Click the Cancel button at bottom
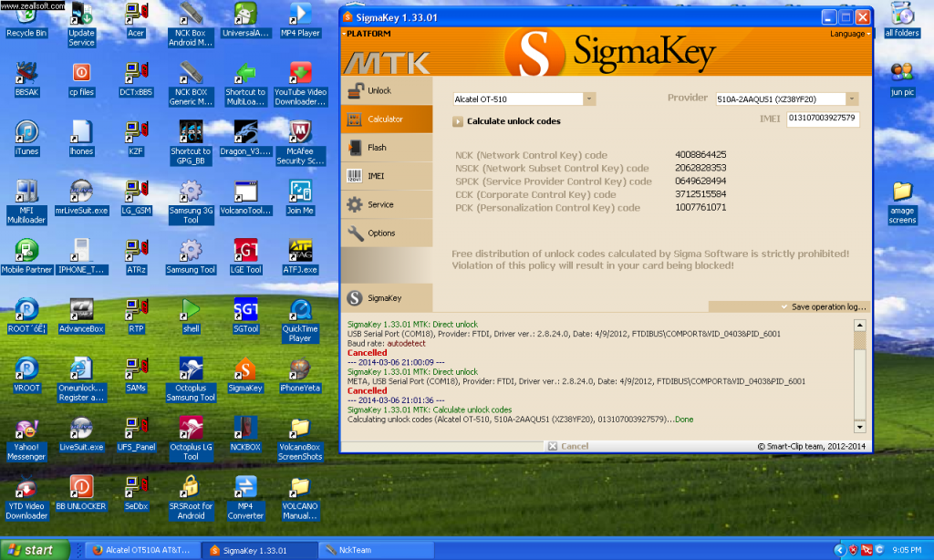This screenshot has height=560, width=934. tap(574, 446)
